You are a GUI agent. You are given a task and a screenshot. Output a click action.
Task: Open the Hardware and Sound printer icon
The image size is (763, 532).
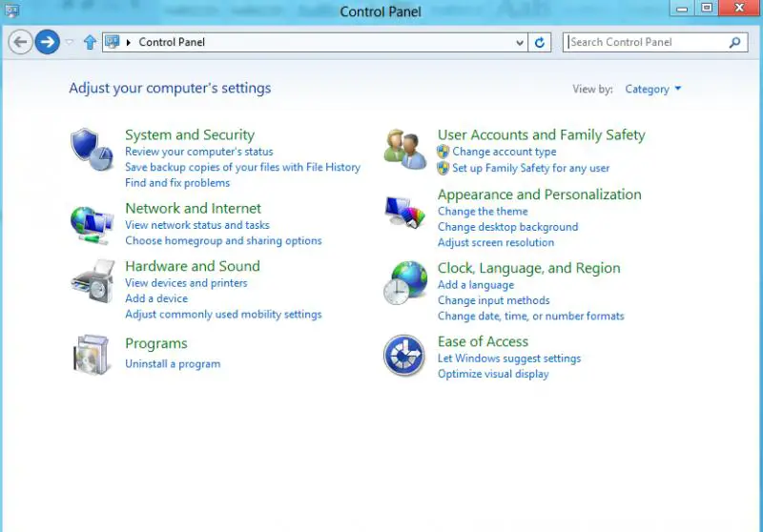click(x=93, y=281)
